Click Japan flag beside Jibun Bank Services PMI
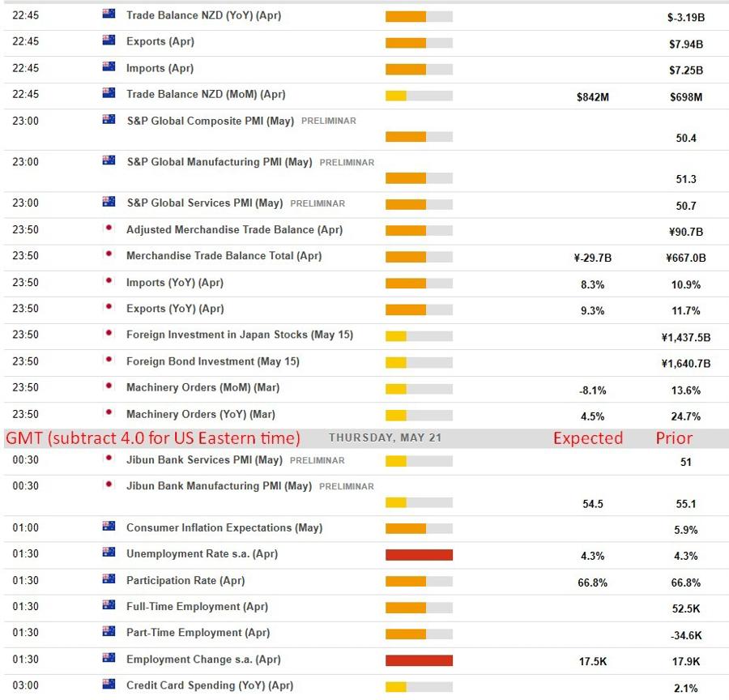The height and width of the screenshot is (700, 729). 109,458
